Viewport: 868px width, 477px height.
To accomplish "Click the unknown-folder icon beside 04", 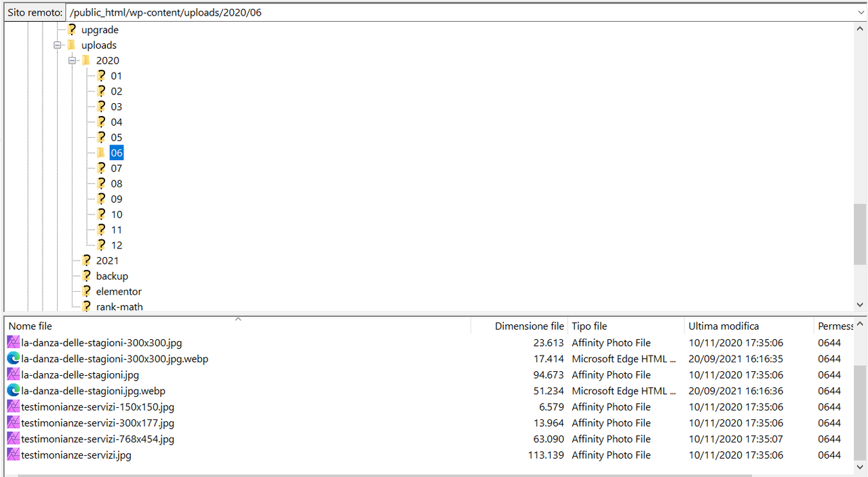I will click(x=101, y=122).
